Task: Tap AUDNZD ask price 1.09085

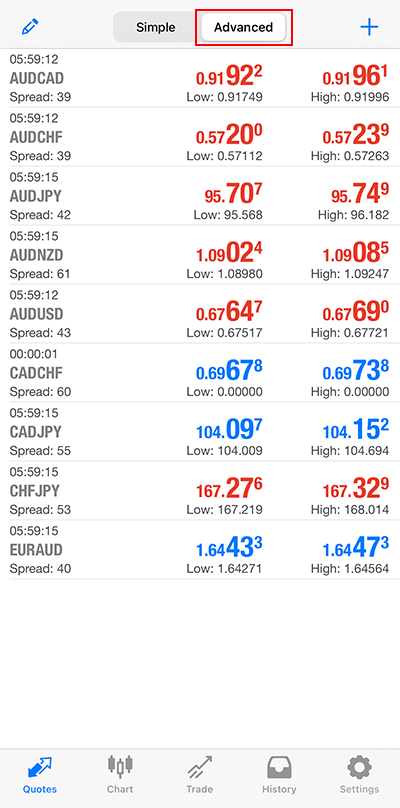Action: tap(356, 255)
